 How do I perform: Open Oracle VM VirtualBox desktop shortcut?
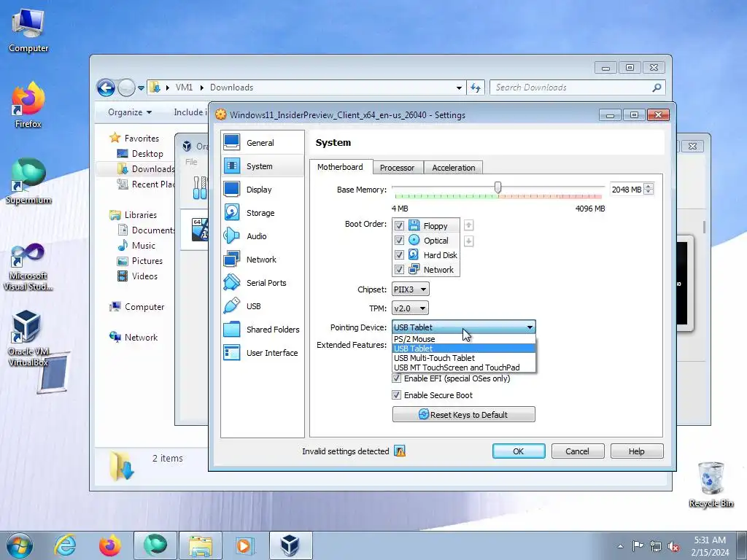28,338
